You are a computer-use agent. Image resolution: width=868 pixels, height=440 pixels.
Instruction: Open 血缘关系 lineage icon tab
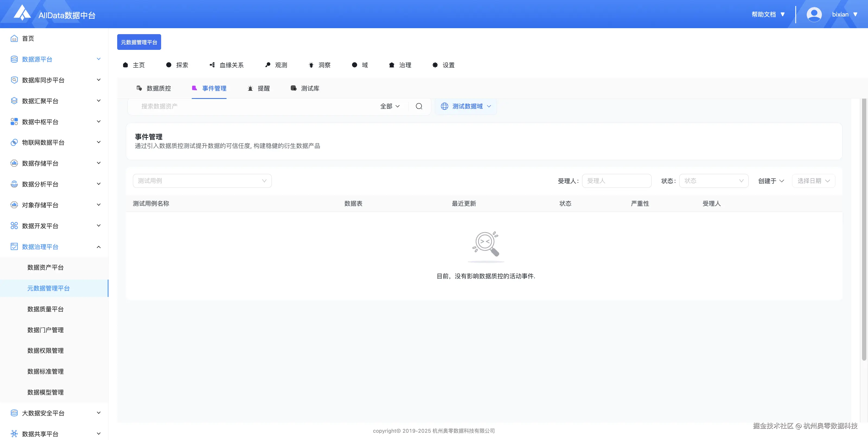pyautogui.click(x=212, y=65)
